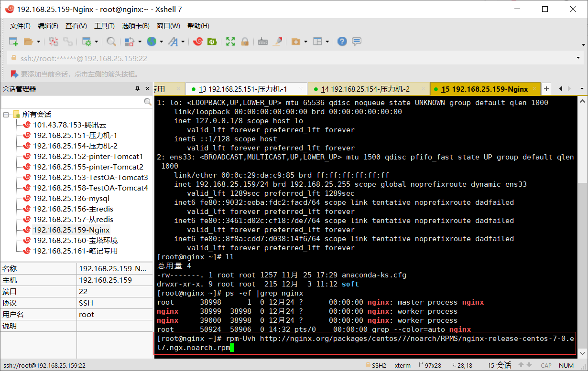This screenshot has width=588, height=371.
Task: Click the New session toolbar icon
Action: tap(13, 42)
